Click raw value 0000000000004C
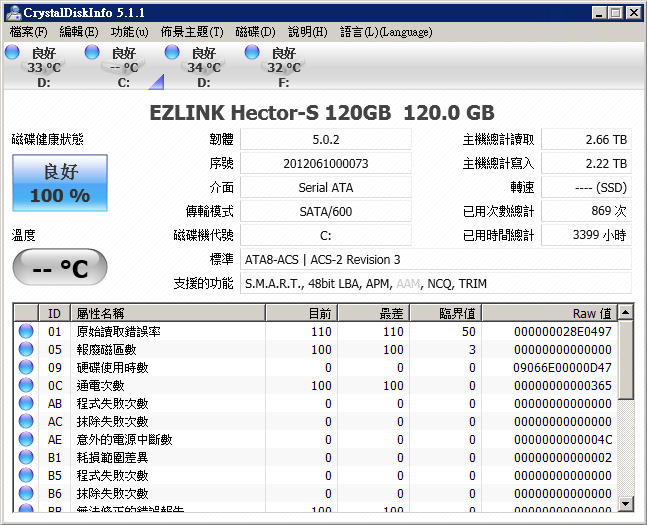Image resolution: width=647 pixels, height=525 pixels. [x=563, y=439]
